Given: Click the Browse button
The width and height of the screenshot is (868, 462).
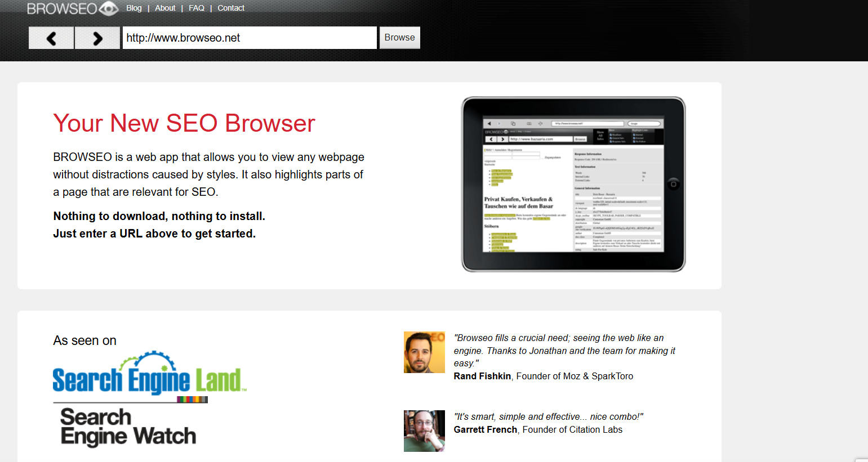Looking at the screenshot, I should (x=400, y=38).
